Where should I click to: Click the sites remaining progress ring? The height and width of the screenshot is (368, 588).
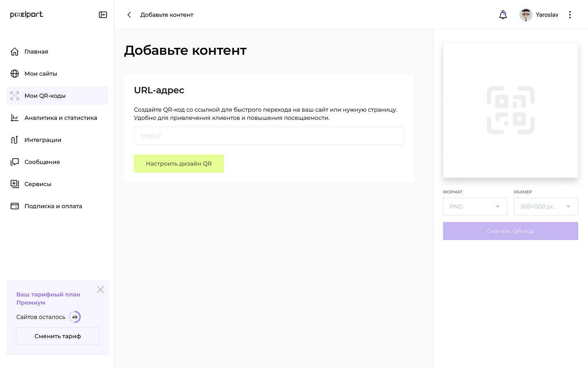[x=75, y=317]
